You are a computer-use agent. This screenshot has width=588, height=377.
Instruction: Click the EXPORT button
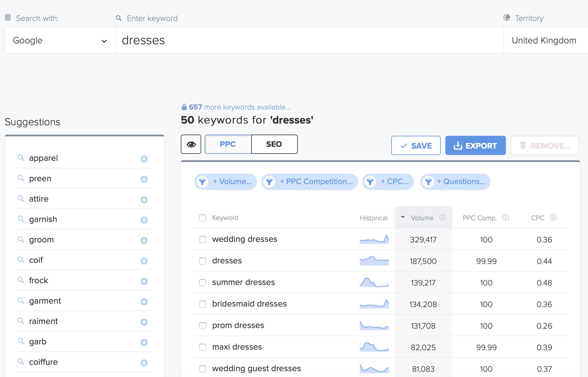click(x=475, y=145)
